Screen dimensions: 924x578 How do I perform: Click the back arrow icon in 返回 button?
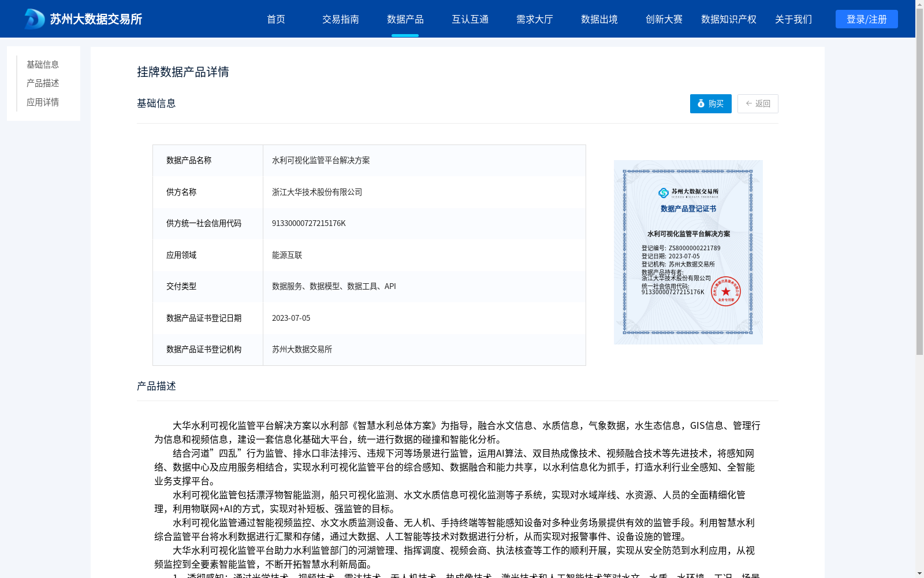tap(749, 103)
